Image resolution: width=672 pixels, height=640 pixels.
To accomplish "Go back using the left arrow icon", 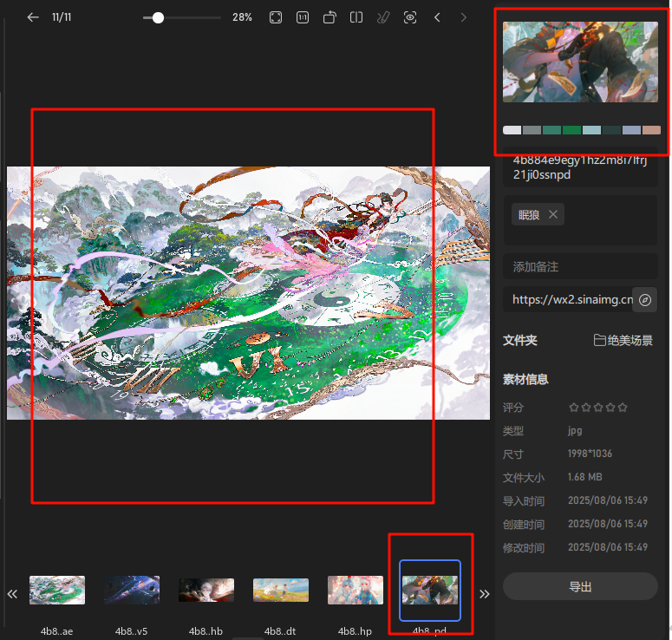I will click(33, 17).
